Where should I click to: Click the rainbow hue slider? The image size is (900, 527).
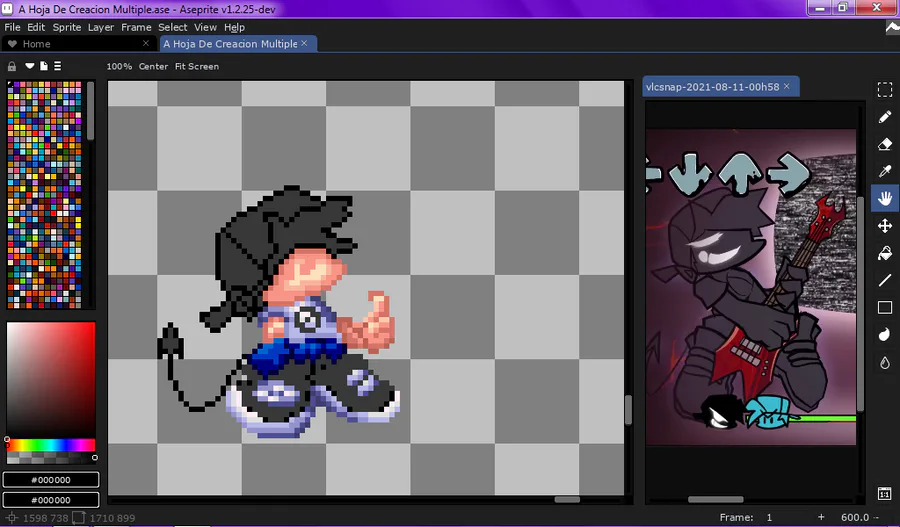51,445
